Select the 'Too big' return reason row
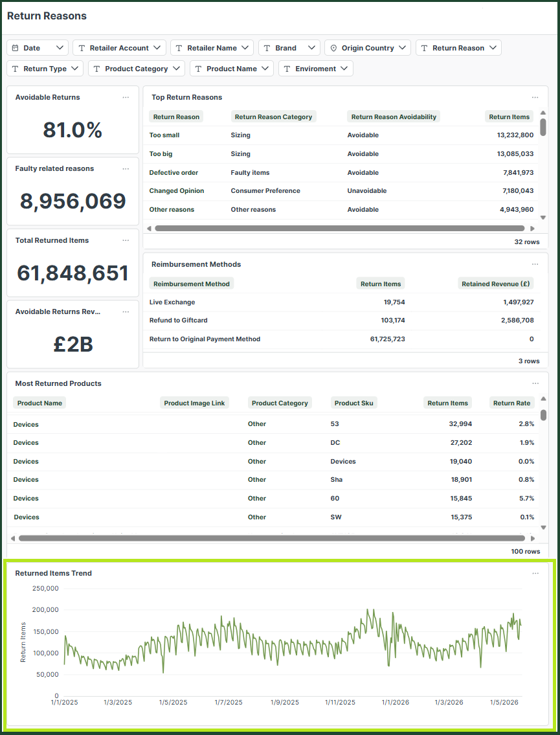Image resolution: width=560 pixels, height=735 pixels. point(341,153)
